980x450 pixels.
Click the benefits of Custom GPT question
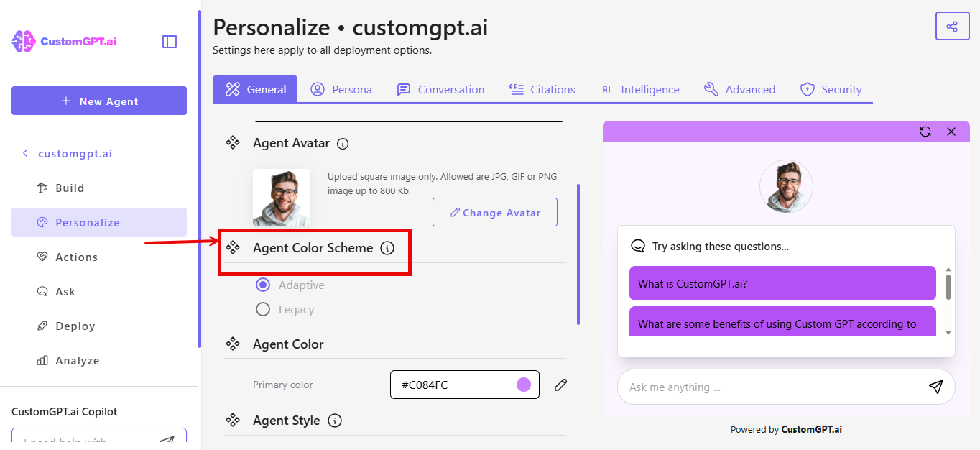[x=782, y=321]
